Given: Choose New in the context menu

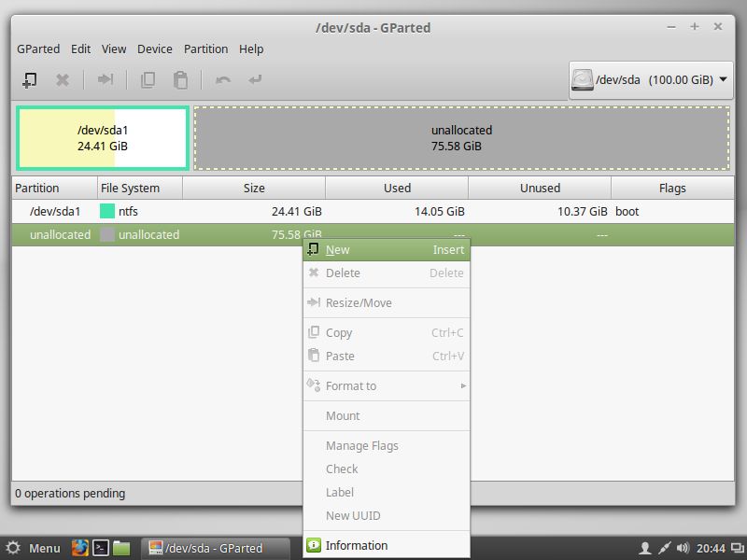Looking at the screenshot, I should [x=387, y=249].
